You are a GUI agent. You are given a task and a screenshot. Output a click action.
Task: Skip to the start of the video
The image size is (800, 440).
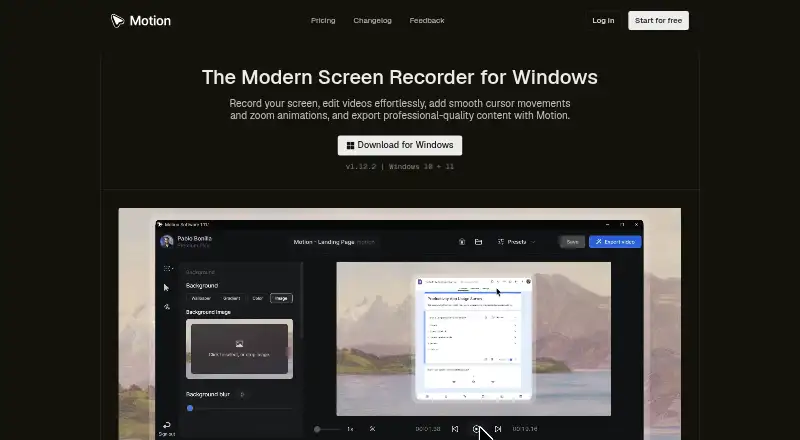455,429
